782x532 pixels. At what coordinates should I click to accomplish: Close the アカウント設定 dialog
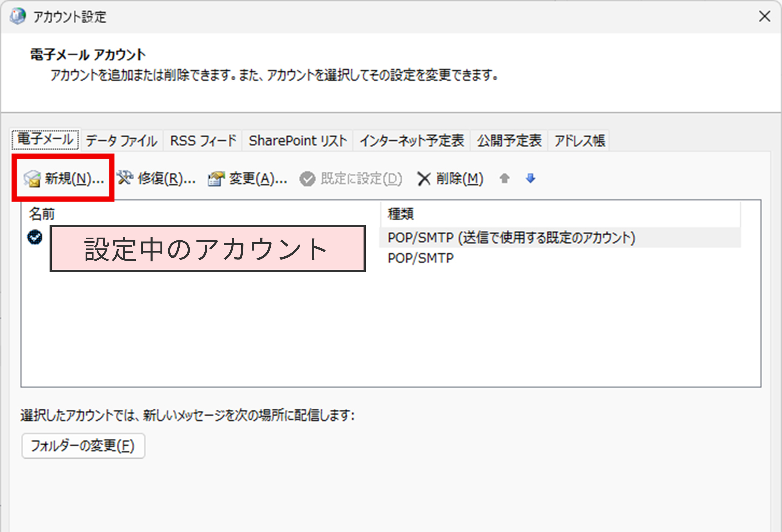[764, 16]
